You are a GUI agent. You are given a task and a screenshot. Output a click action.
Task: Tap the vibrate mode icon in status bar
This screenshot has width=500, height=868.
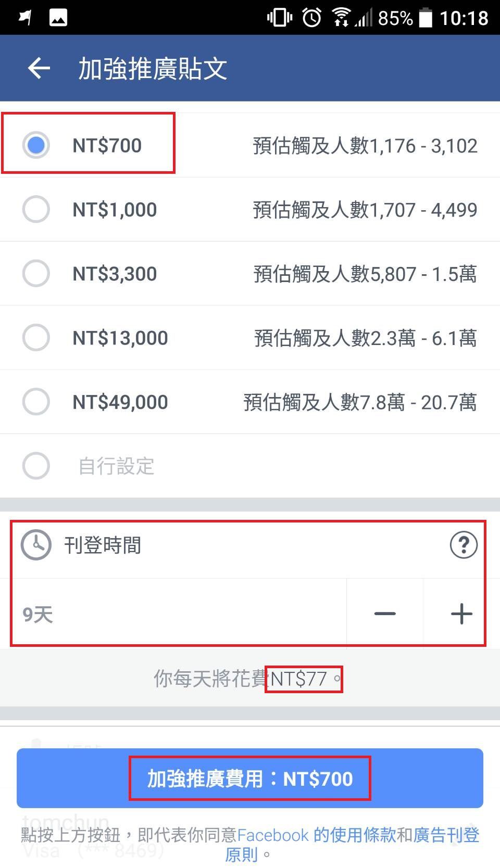click(279, 18)
